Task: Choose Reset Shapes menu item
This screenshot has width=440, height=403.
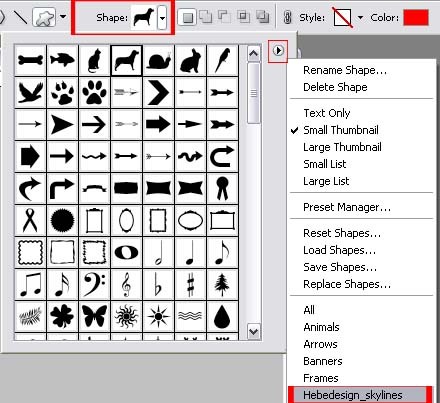Action: tap(342, 233)
